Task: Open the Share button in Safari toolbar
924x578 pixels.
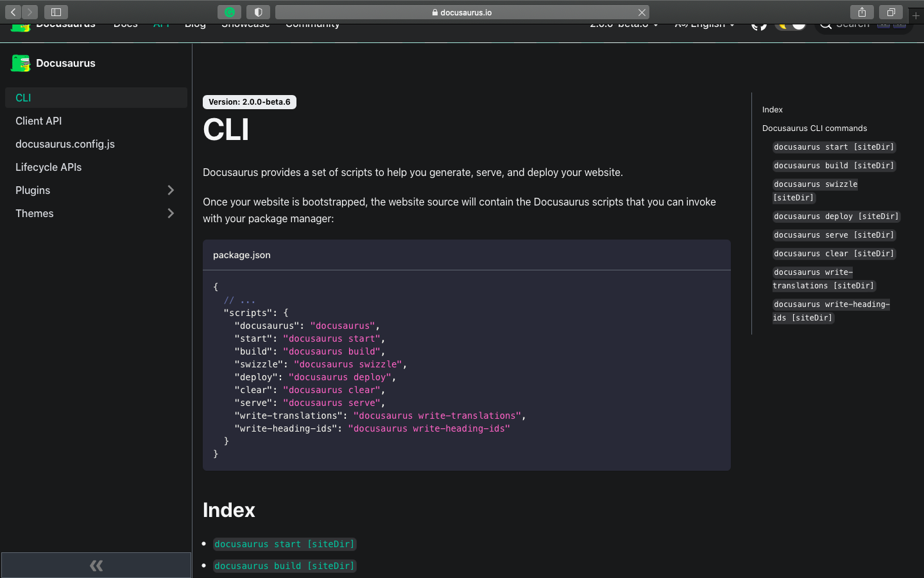Action: pos(862,12)
